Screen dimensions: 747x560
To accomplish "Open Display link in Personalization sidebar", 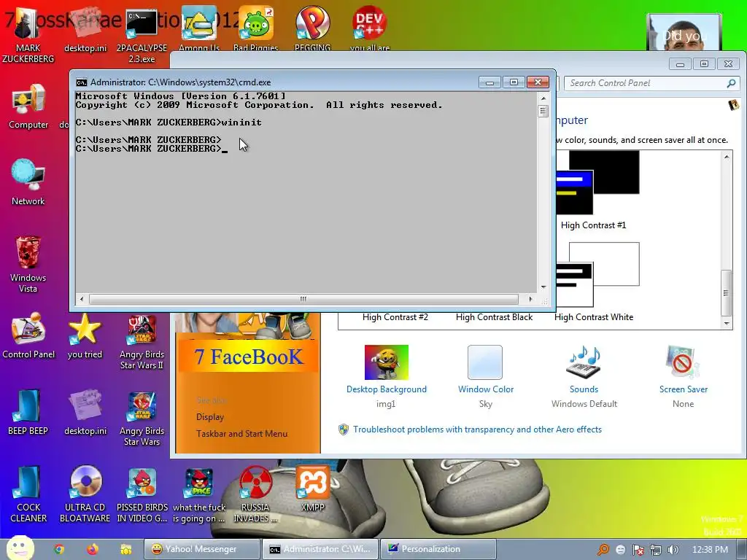I will (x=210, y=416).
